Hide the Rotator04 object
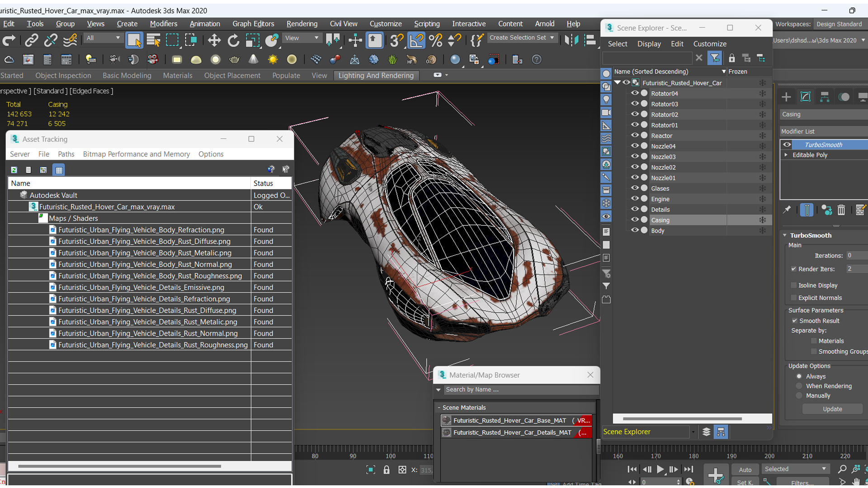The image size is (868, 488). [x=635, y=93]
